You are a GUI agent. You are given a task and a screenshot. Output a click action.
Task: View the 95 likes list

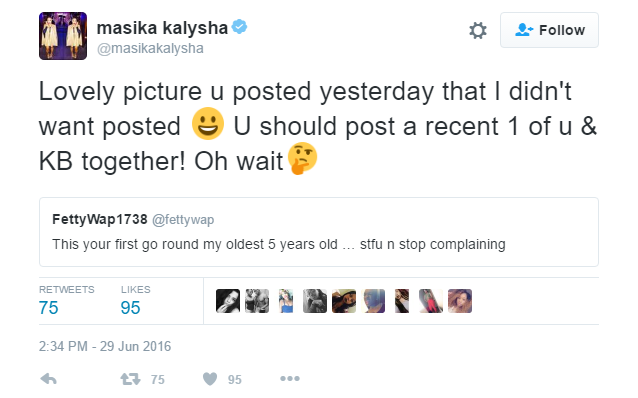[135, 301]
